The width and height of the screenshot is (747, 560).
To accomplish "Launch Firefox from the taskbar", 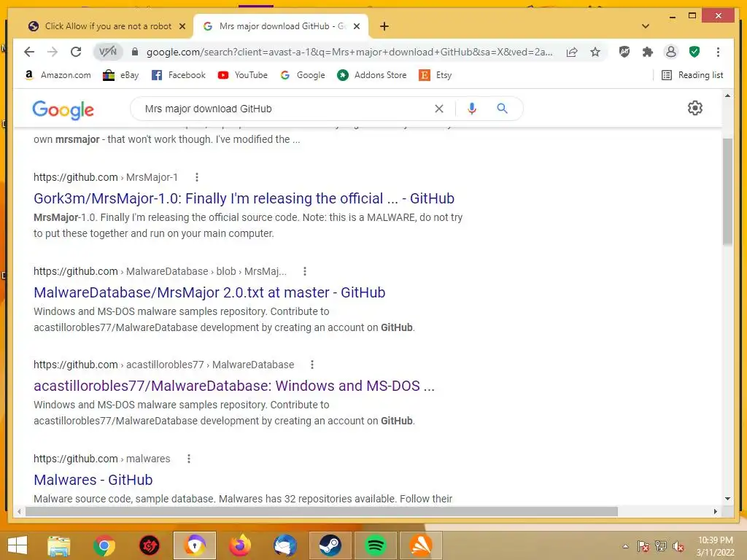I will click(x=239, y=545).
